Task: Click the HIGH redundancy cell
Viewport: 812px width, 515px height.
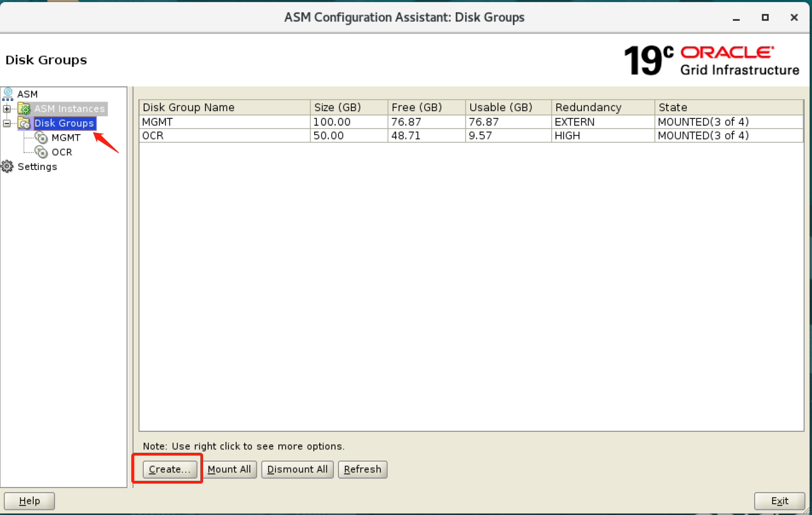Action: (x=603, y=136)
